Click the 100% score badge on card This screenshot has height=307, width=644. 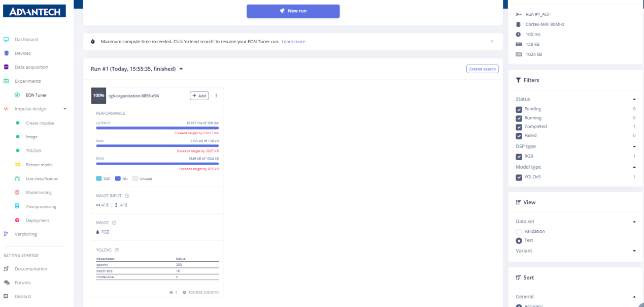pos(98,96)
